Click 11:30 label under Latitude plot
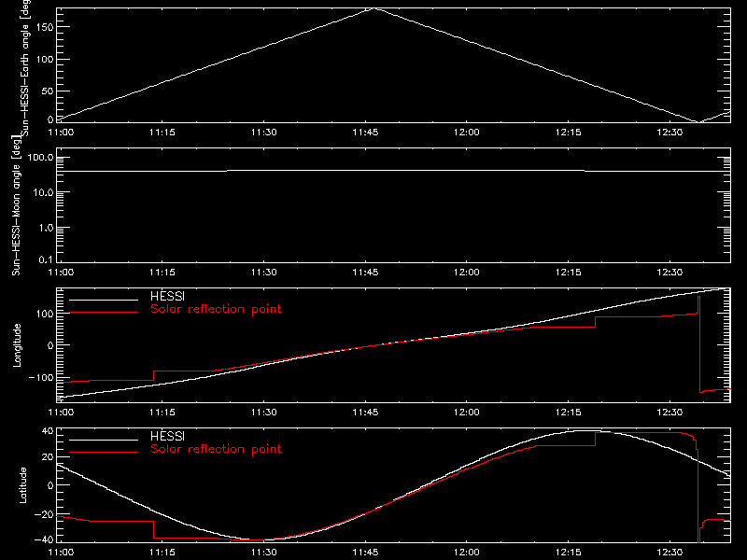Viewport: 747px width, 560px height. pyautogui.click(x=264, y=553)
